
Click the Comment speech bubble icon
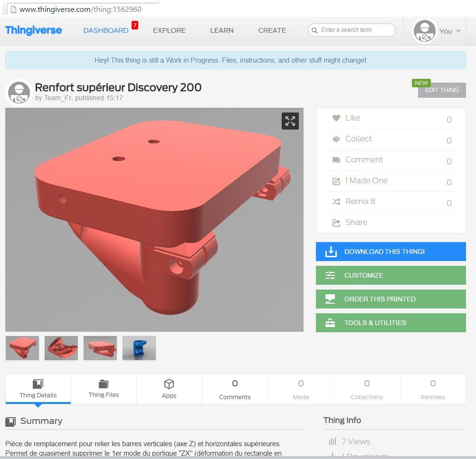(x=336, y=160)
